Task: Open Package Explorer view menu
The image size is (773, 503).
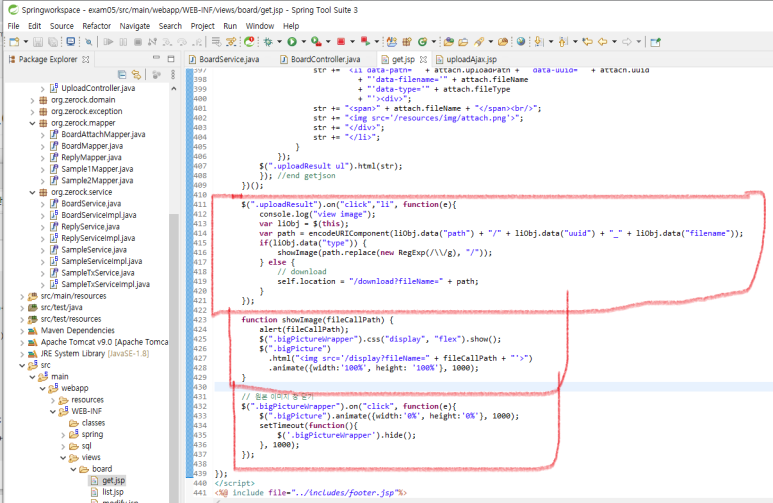Action: (173, 74)
